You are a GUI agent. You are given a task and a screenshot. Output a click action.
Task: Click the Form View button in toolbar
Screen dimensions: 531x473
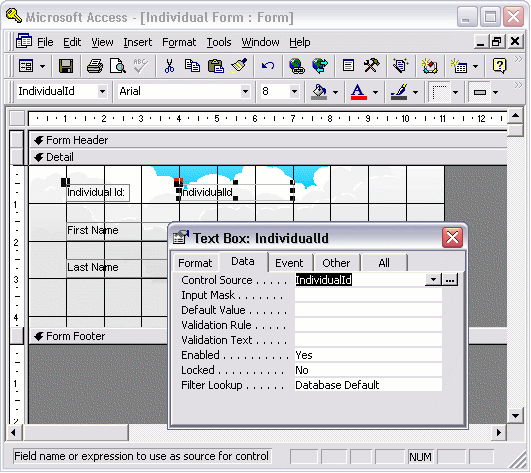tap(26, 66)
